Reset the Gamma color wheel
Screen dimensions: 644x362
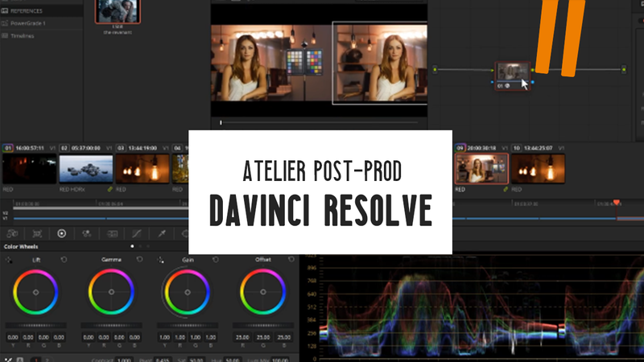(x=139, y=259)
